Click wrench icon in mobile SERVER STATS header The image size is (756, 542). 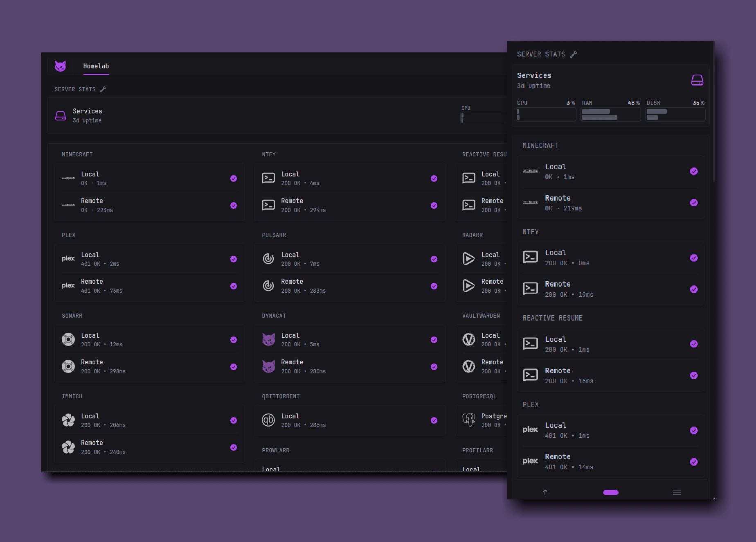[574, 54]
